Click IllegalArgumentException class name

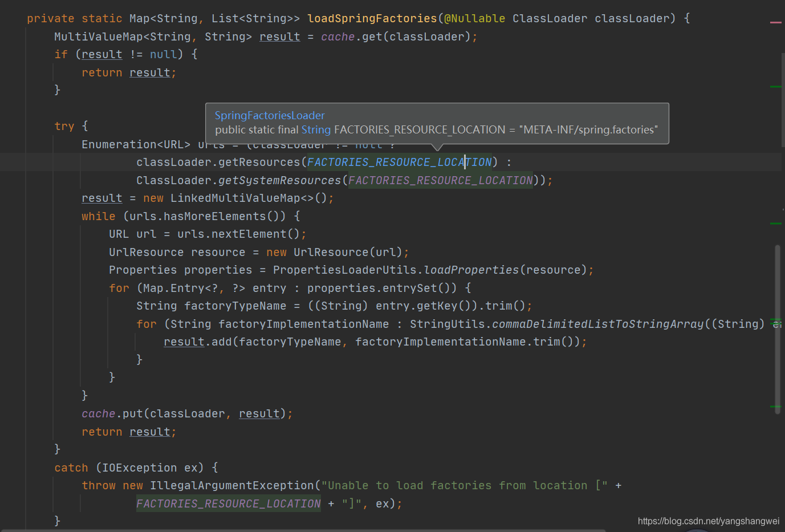click(x=231, y=486)
